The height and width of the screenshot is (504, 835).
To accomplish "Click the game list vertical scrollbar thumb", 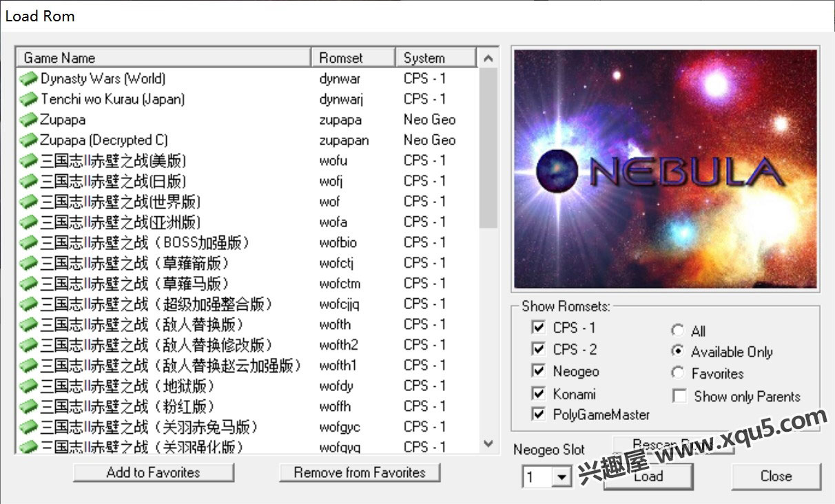I will pos(488,148).
